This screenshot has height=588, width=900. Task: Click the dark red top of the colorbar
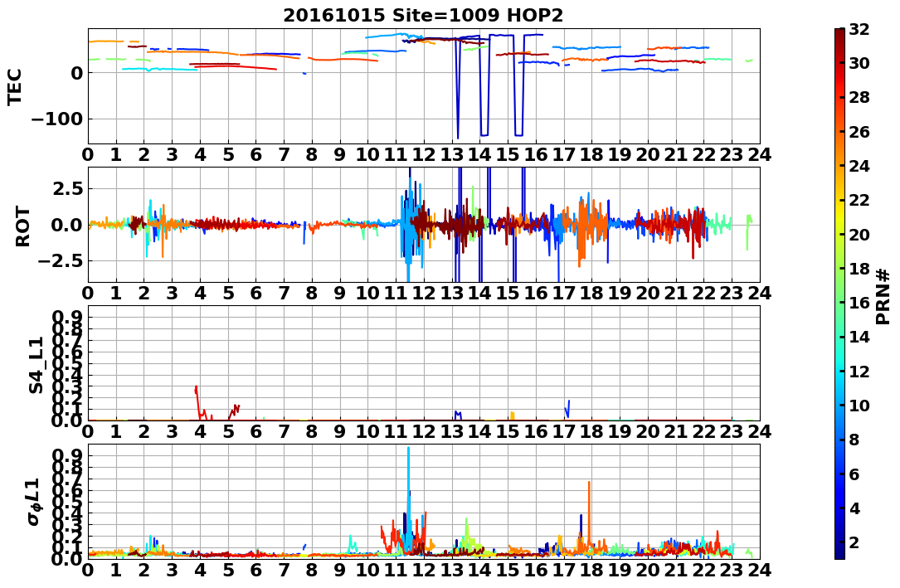(x=839, y=33)
